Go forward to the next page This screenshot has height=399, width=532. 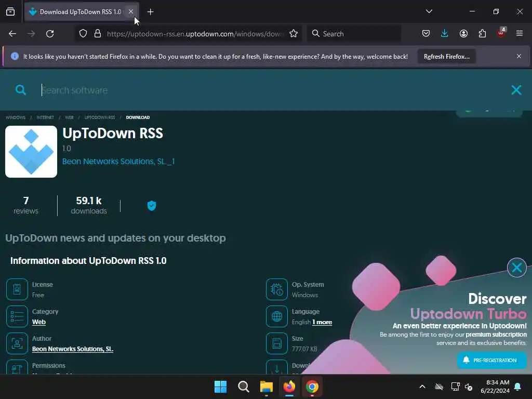point(31,34)
